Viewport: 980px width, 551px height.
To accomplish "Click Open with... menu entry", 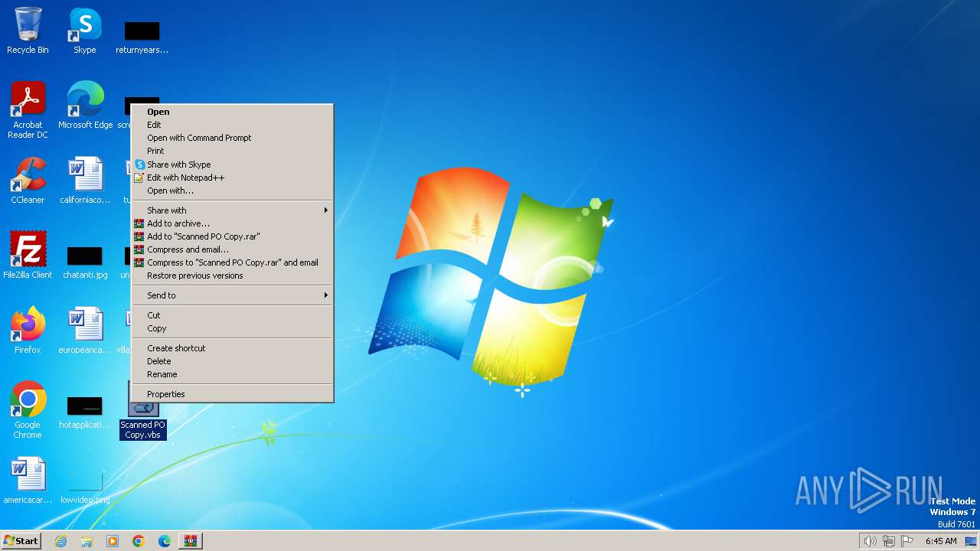I will coord(233,191).
